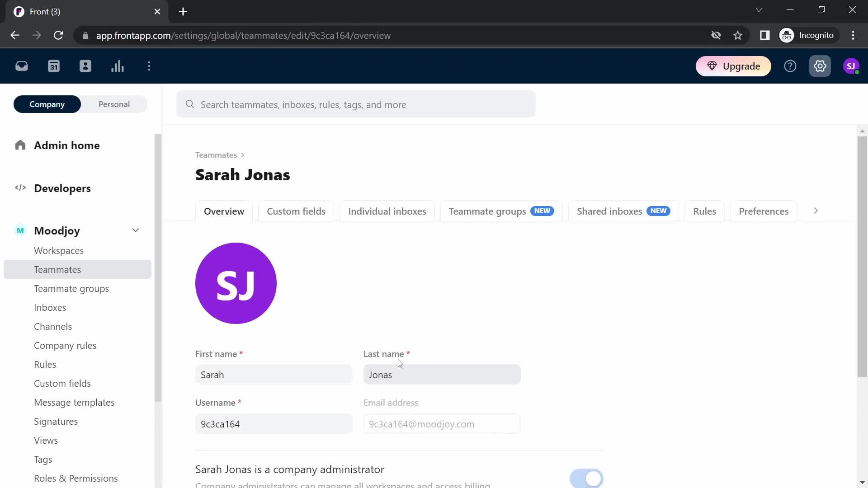Screen dimensions: 868x488
Task: Select the analytics/chart icon
Action: [x=118, y=66]
